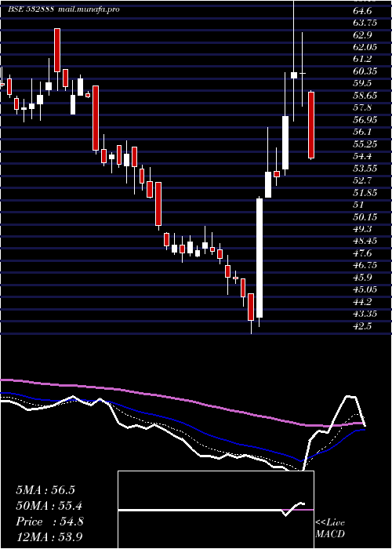
Task: Select the 61.2 price axis label
Action: tap(362, 59)
